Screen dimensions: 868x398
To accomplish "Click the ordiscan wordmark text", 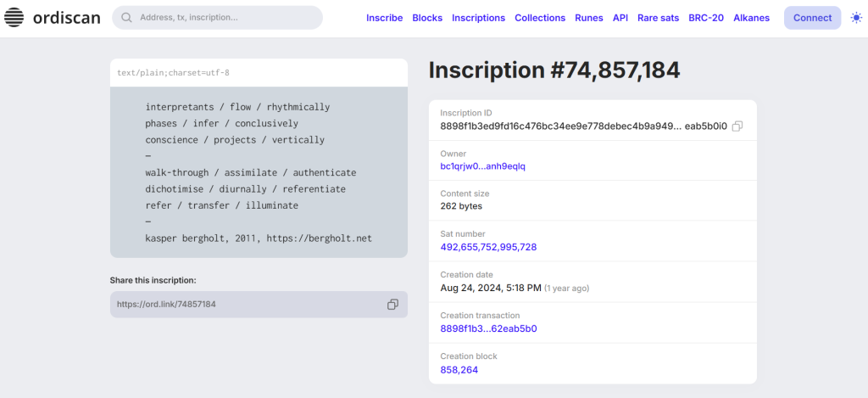I will click(66, 18).
